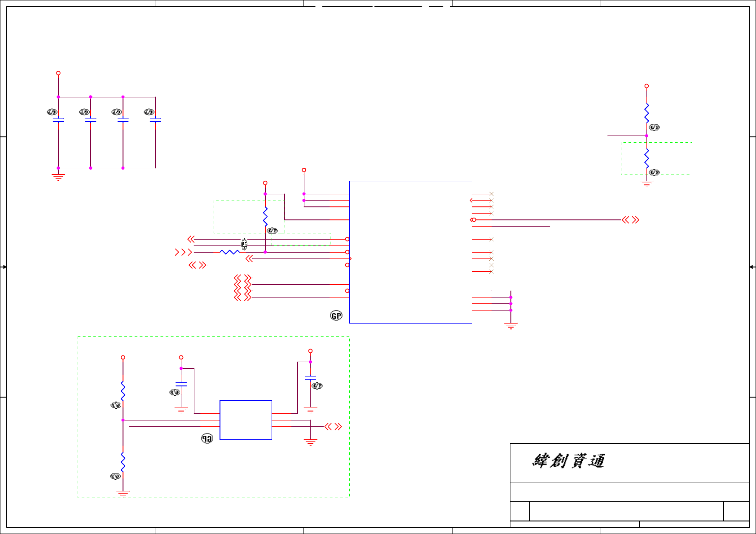Select upper resistor of the top-right divider
The height and width of the screenshot is (534, 756).
pyautogui.click(x=646, y=113)
